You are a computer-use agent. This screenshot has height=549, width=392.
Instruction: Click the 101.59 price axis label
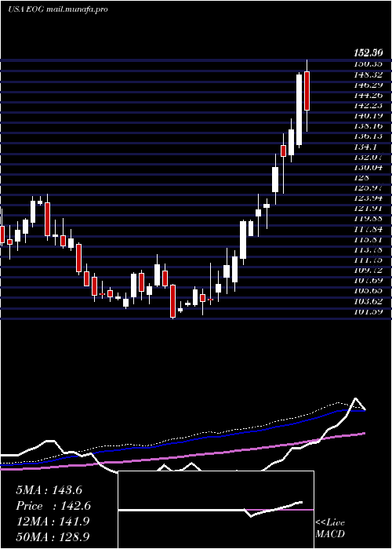368,311
